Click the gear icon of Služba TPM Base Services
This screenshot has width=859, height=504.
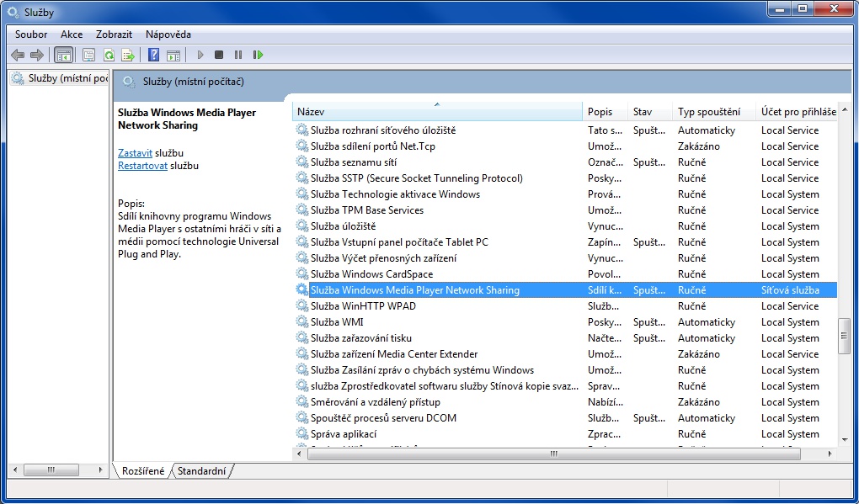pyautogui.click(x=301, y=210)
